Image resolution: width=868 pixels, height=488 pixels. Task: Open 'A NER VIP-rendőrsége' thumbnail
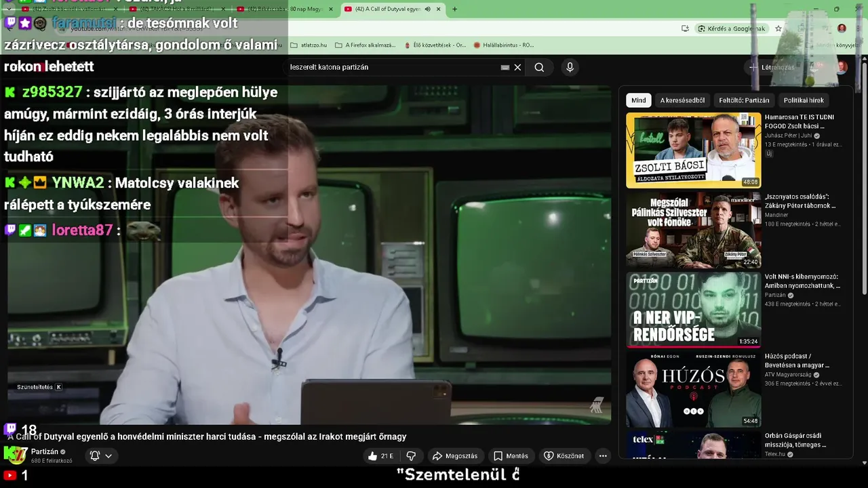693,310
